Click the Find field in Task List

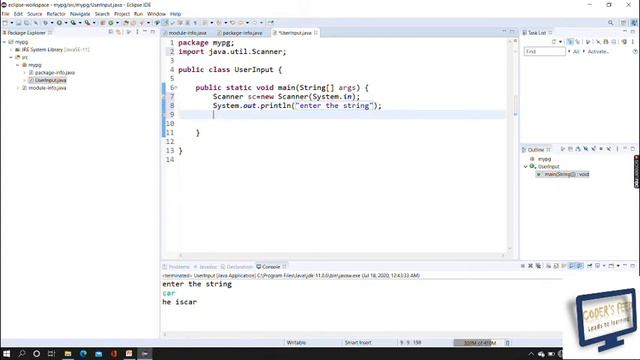click(x=544, y=51)
